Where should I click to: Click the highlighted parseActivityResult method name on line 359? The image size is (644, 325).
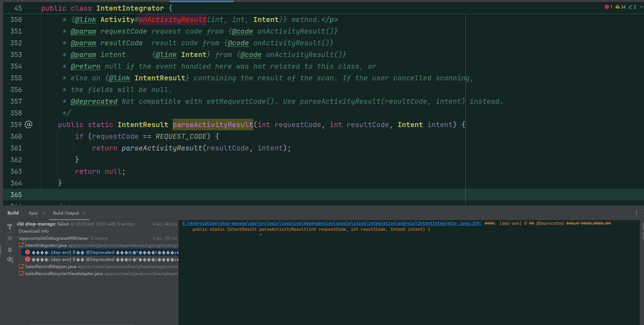(213, 125)
